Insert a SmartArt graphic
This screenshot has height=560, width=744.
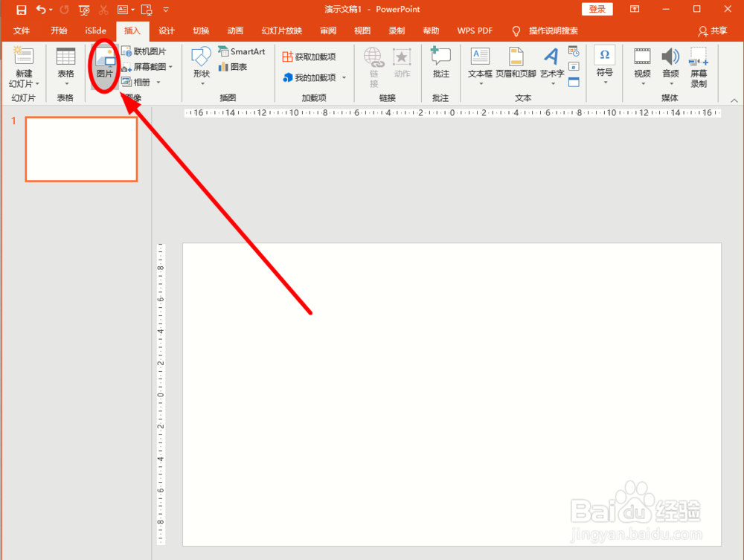(242, 51)
